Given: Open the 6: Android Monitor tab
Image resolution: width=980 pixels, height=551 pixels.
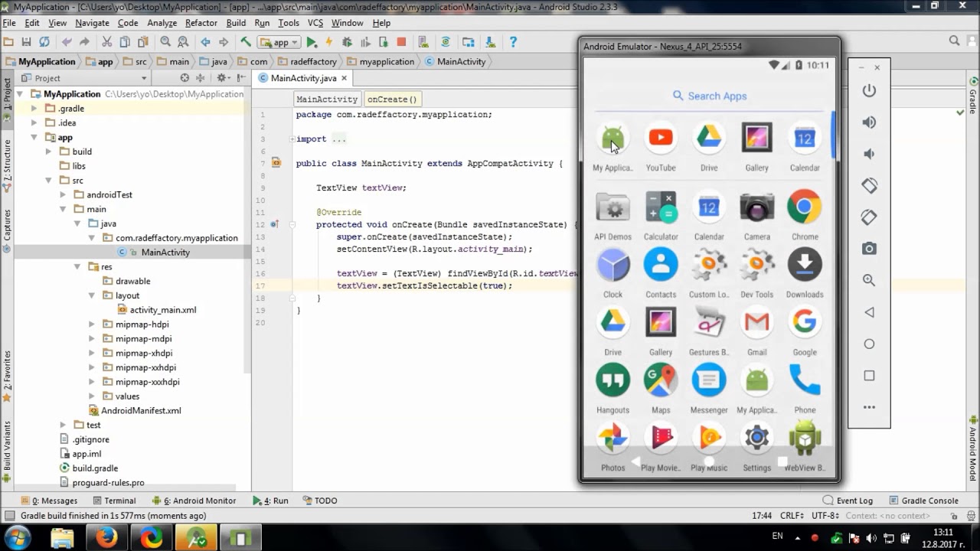Looking at the screenshot, I should coord(194,500).
